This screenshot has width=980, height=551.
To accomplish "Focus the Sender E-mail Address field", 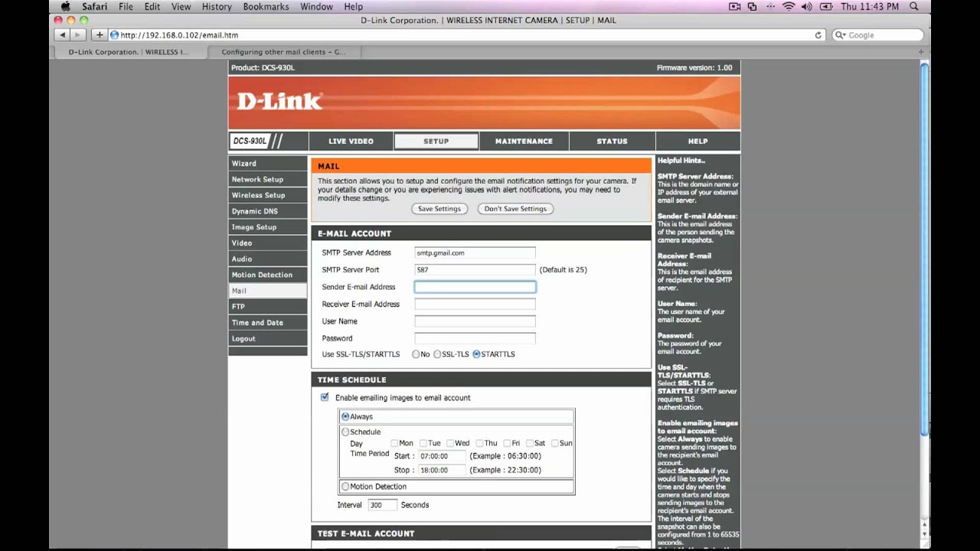I will pyautogui.click(x=475, y=287).
